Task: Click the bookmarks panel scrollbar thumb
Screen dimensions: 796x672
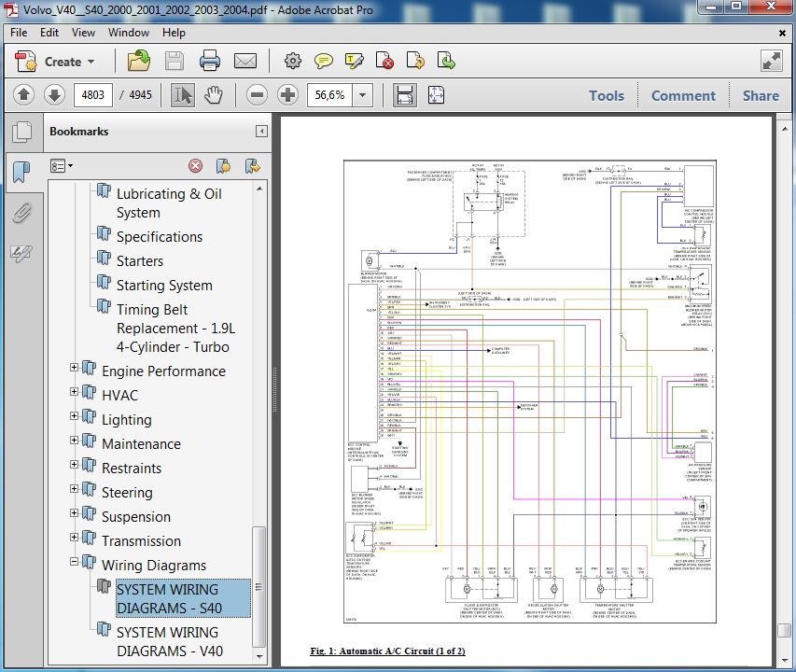Action: pos(258,587)
